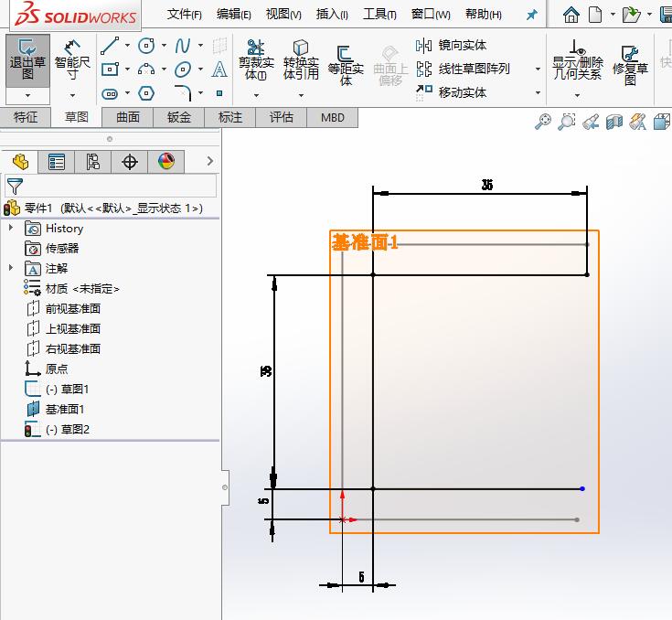This screenshot has width=672, height=620.
Task: Open the 插入(I) menu
Action: pyautogui.click(x=332, y=15)
